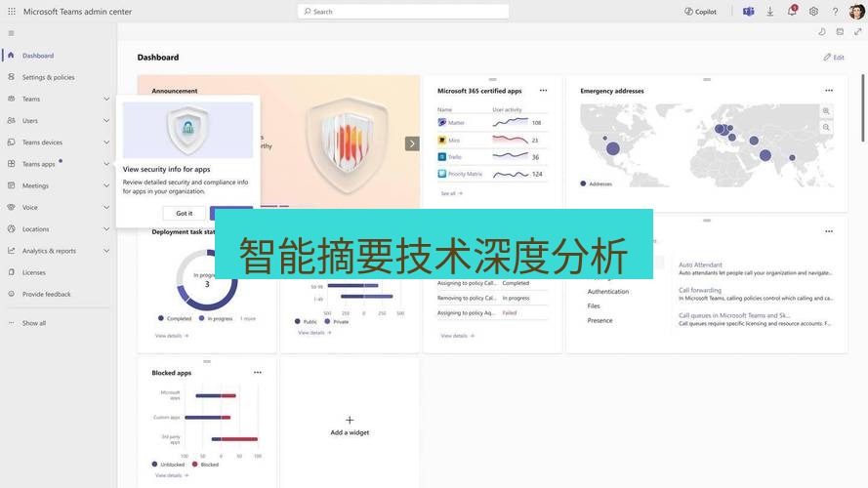Open Emergency addresses widget more options
This screenshot has width=868, height=488.
pyautogui.click(x=829, y=90)
